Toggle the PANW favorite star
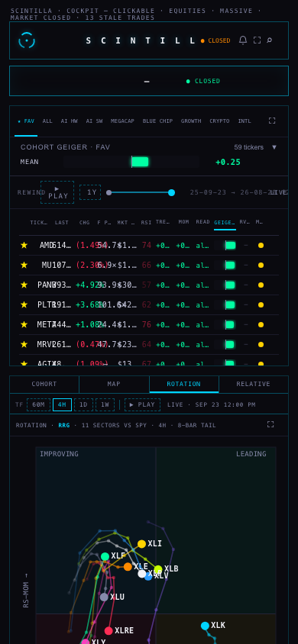Image resolution: width=298 pixels, height=644 pixels. [24, 285]
